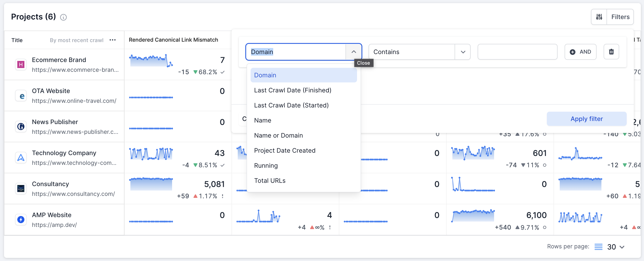Open filters using the sliders icon

[x=599, y=17]
